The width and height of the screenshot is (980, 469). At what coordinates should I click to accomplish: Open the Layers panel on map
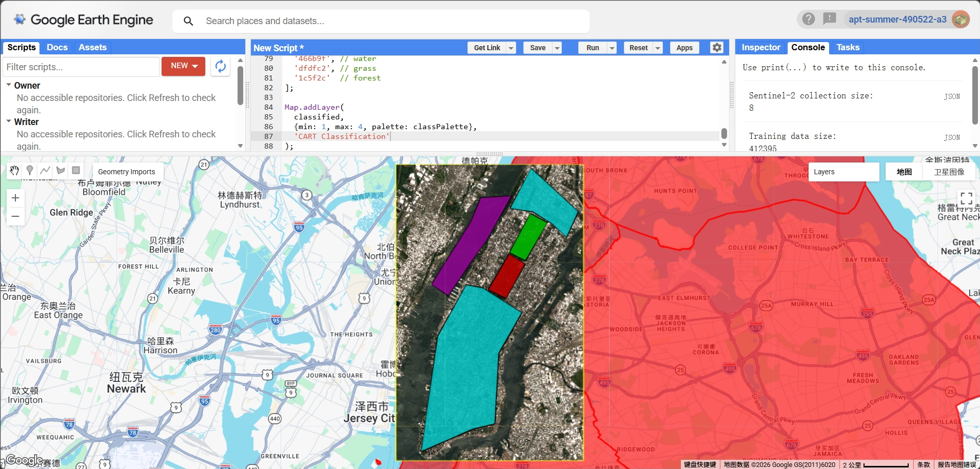point(844,172)
